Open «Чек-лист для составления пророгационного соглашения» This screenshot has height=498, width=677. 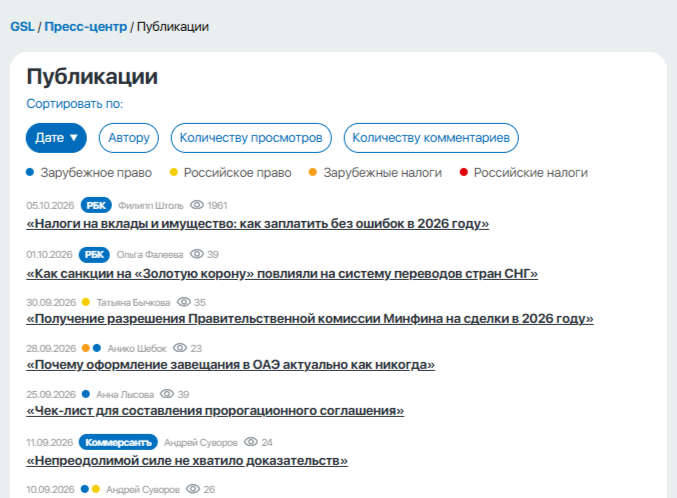coord(215,411)
